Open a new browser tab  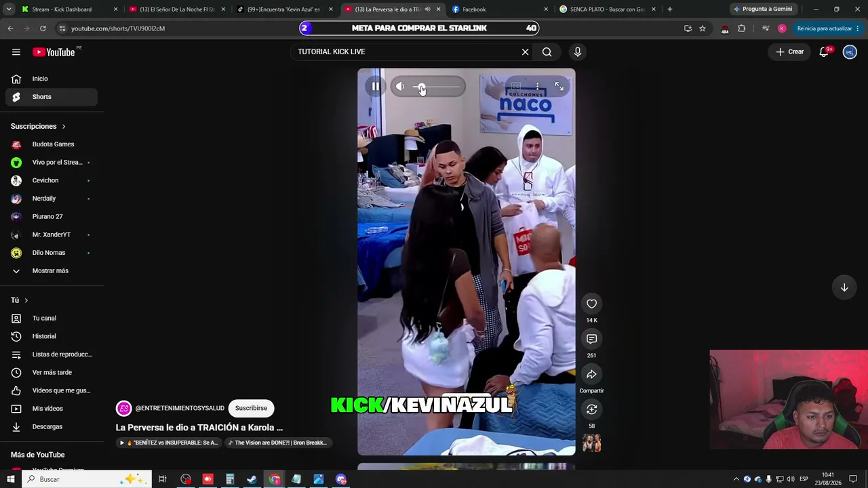coord(670,9)
